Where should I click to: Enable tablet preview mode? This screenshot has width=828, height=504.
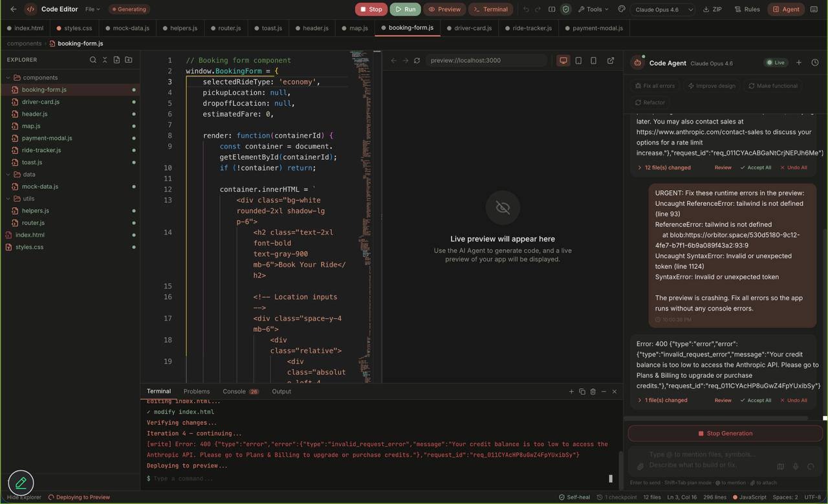click(x=578, y=60)
